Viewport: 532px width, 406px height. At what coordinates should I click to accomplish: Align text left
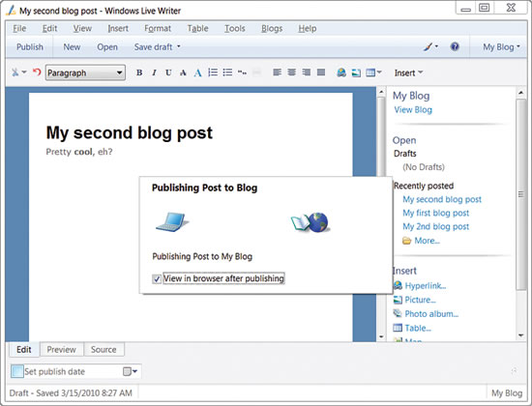[x=277, y=72]
